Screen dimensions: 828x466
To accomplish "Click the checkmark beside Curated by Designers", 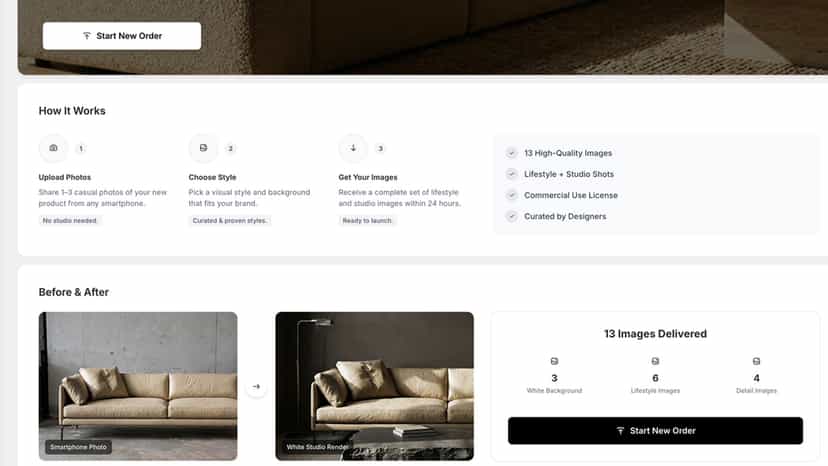I will coord(511,216).
